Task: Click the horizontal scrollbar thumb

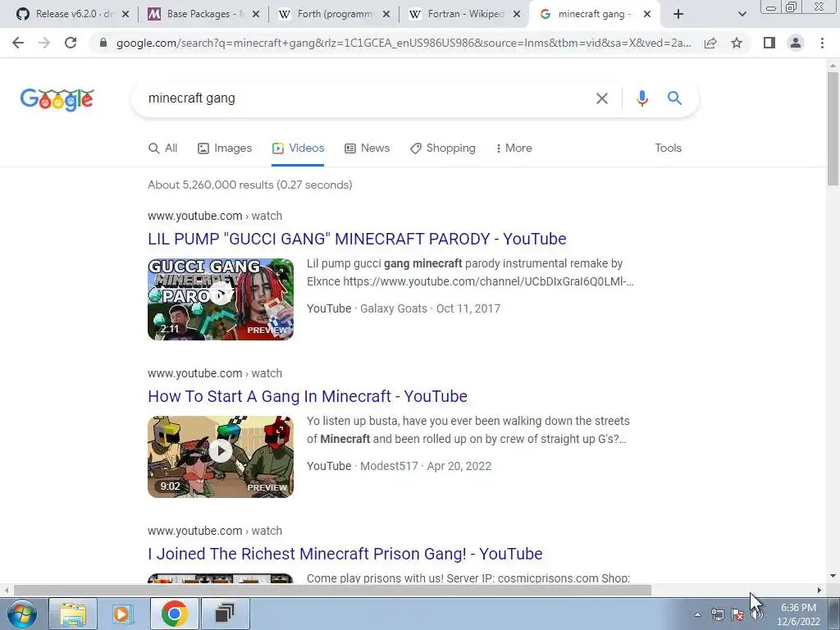Action: tap(332, 591)
